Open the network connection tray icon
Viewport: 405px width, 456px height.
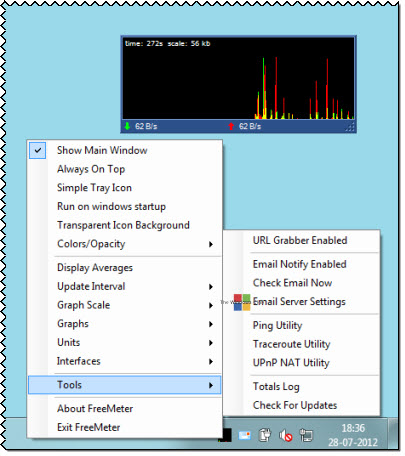(306, 435)
